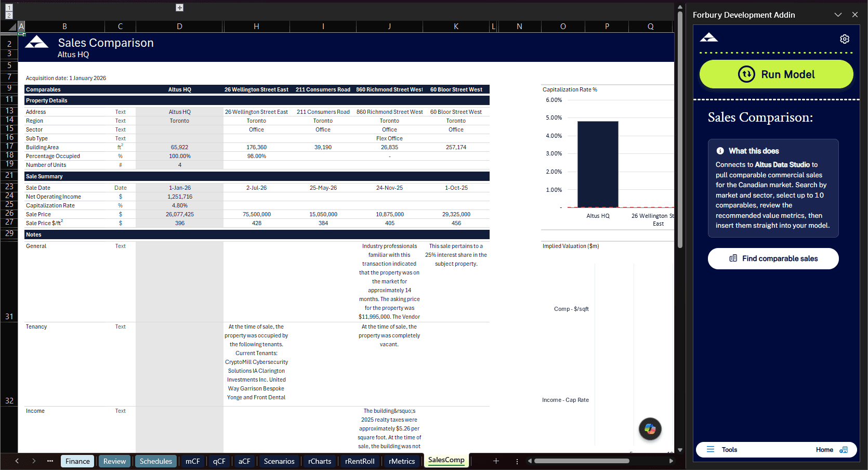Switch to the Review sheet tab
The width and height of the screenshot is (868, 470).
point(114,461)
